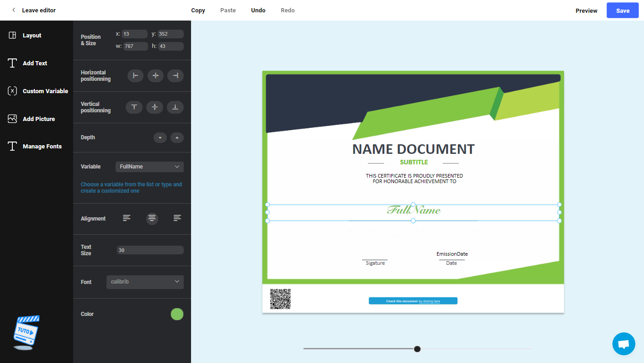This screenshot has height=363, width=644.
Task: Click the blue Save button
Action: [623, 11]
